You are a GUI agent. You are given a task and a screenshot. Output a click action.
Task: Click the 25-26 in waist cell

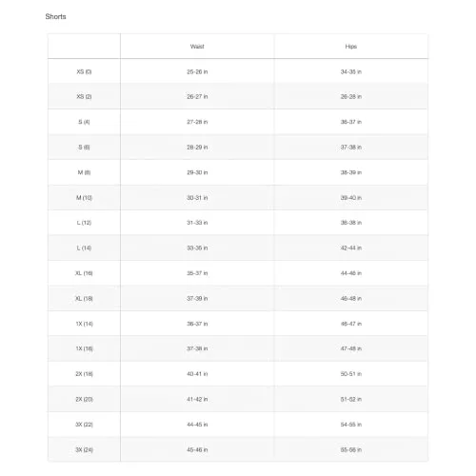pos(197,71)
